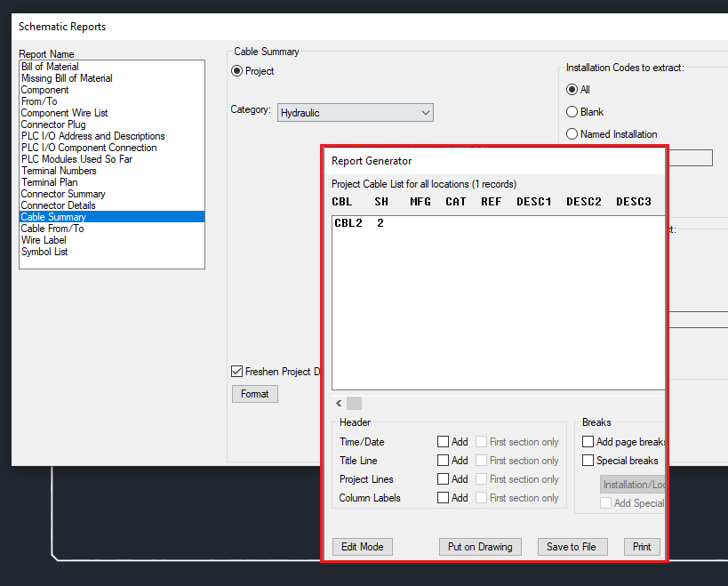Click Save to File button

(x=572, y=547)
